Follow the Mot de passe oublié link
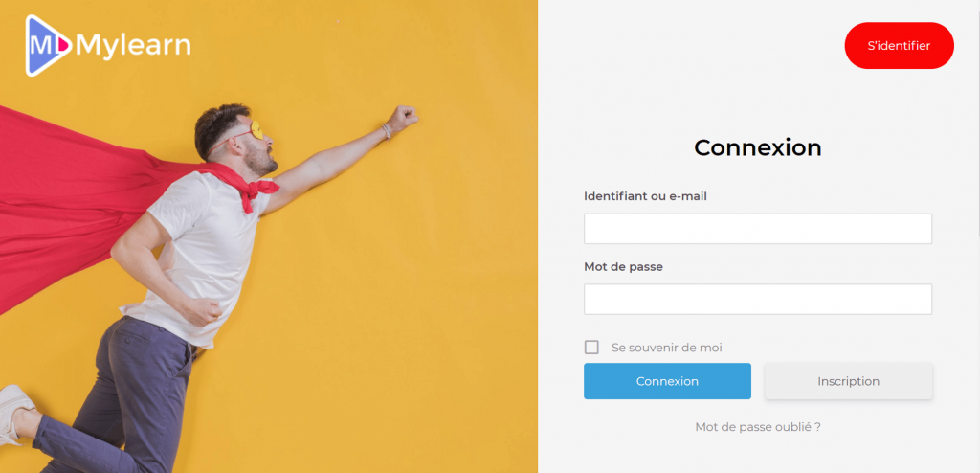 point(758,427)
